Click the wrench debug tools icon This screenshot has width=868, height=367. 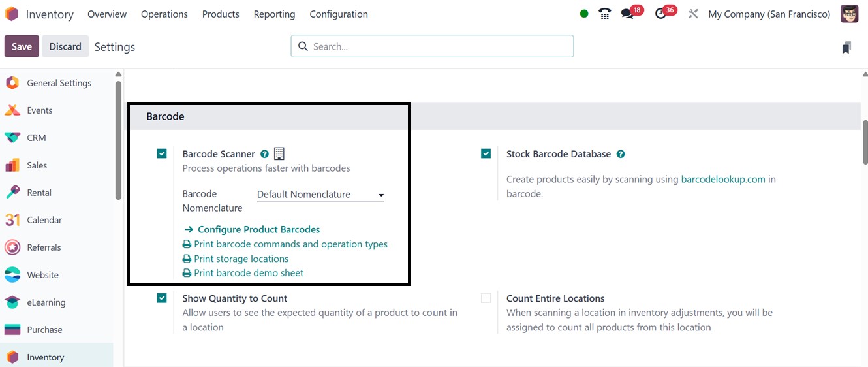click(x=693, y=14)
